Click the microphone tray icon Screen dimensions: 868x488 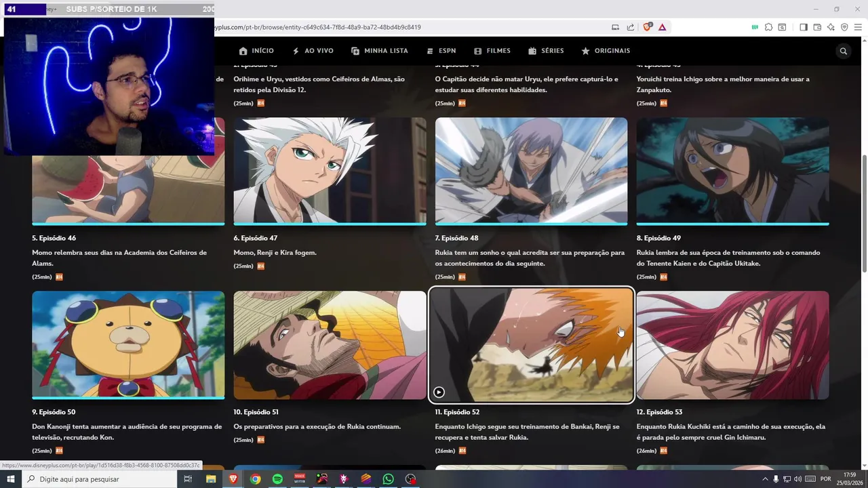(776, 479)
